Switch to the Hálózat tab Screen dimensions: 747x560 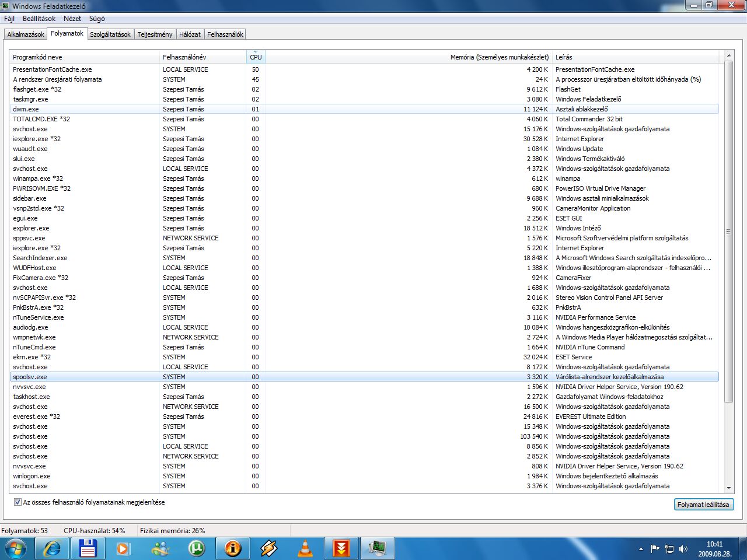click(190, 34)
